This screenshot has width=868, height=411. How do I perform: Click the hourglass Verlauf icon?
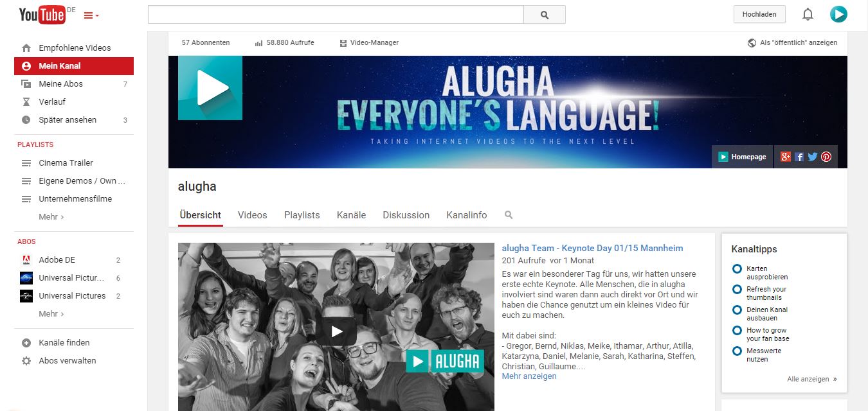[26, 102]
